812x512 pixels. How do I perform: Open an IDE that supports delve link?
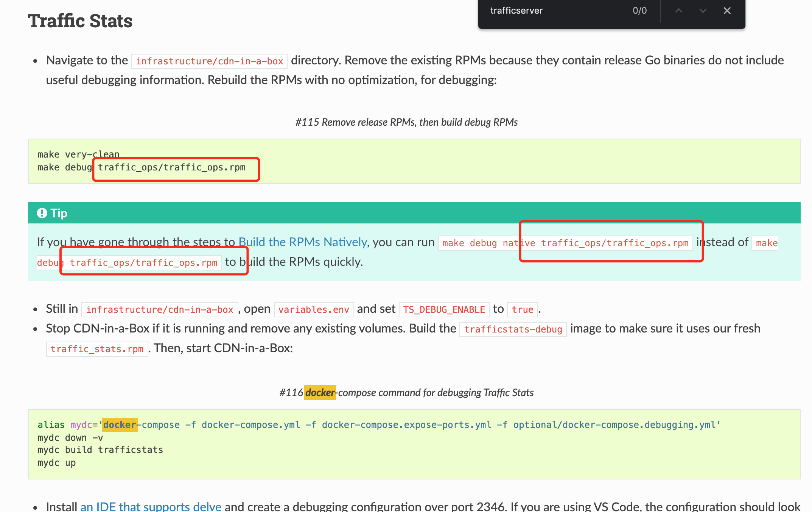151,506
